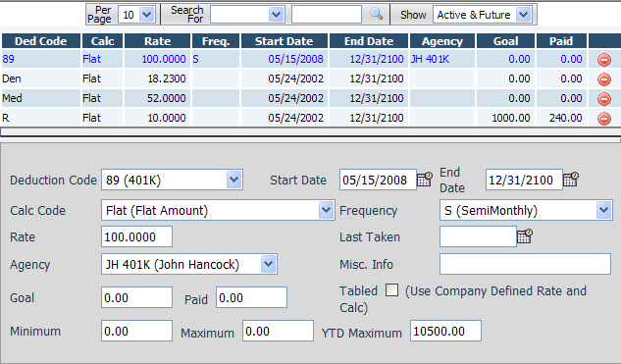Viewport: 621px width, 364px height.
Task: Open the Per Page dropdown
Action: (x=146, y=15)
